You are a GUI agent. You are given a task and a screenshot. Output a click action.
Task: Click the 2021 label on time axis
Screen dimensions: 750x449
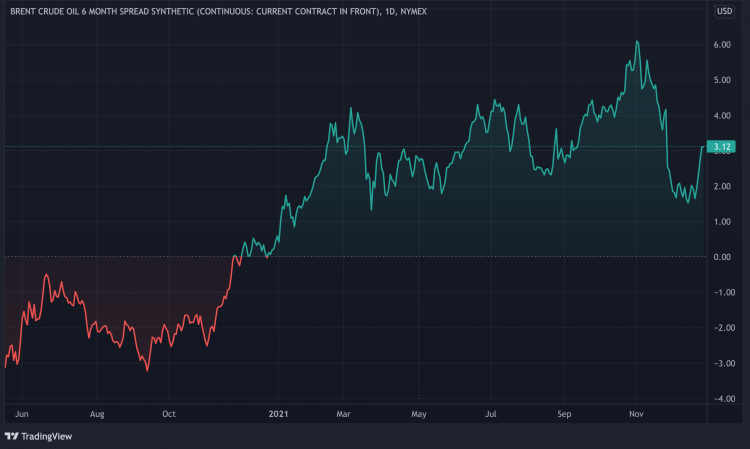coord(278,414)
